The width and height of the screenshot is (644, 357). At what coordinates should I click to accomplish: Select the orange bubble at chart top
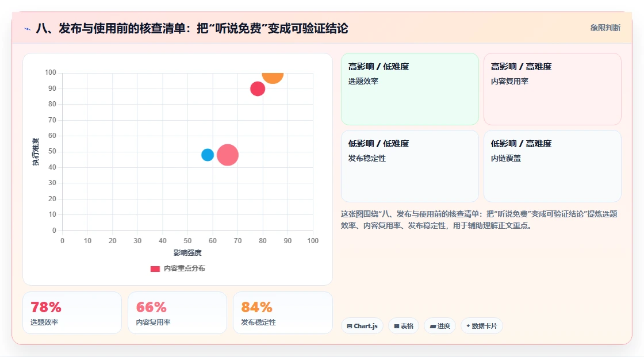click(273, 77)
